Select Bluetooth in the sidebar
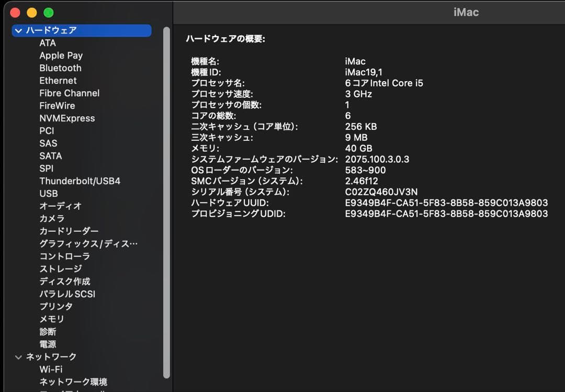The image size is (565, 392). tap(60, 68)
